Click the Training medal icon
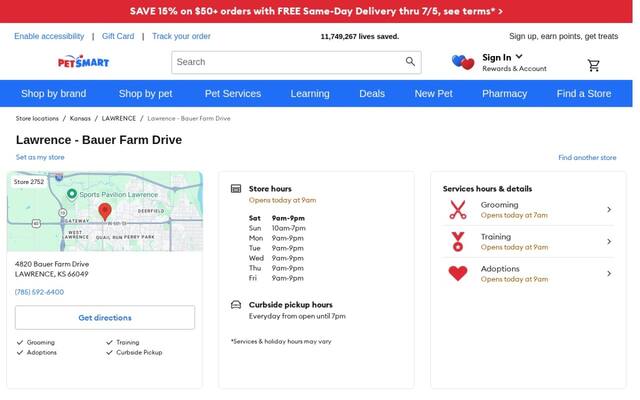Image resolution: width=640 pixels, height=400 pixels. pyautogui.click(x=458, y=242)
